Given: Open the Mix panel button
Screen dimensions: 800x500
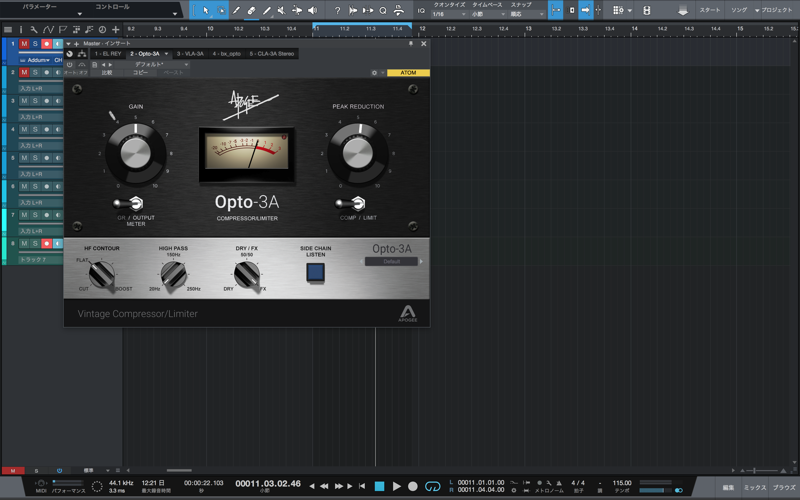Looking at the screenshot, I should 755,488.
